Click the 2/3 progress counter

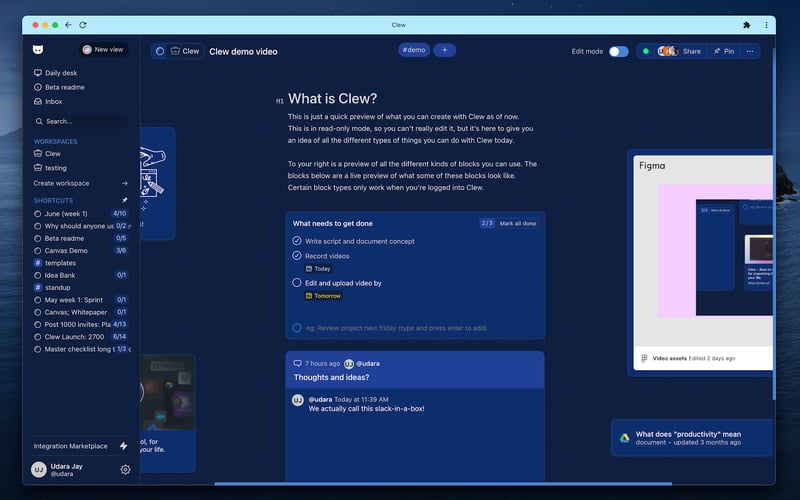[487, 223]
